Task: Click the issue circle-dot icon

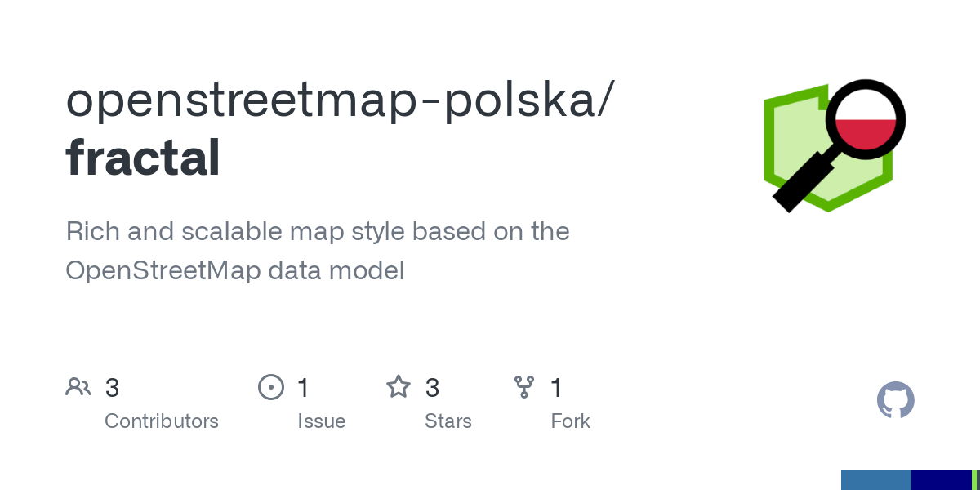Action: click(x=270, y=387)
